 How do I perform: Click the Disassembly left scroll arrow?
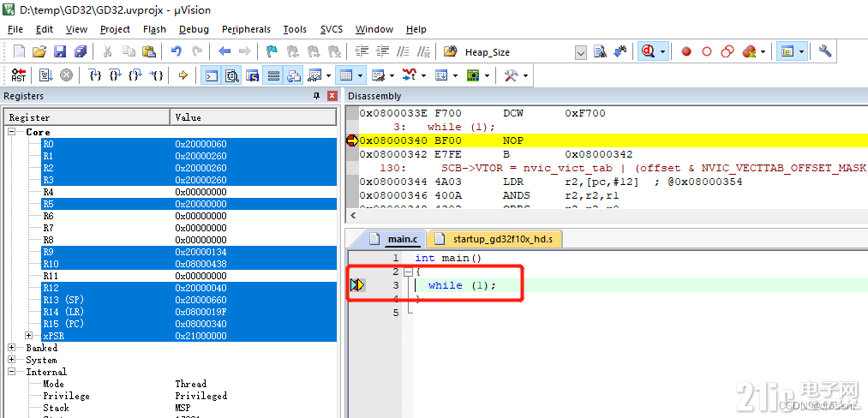pyautogui.click(x=351, y=217)
